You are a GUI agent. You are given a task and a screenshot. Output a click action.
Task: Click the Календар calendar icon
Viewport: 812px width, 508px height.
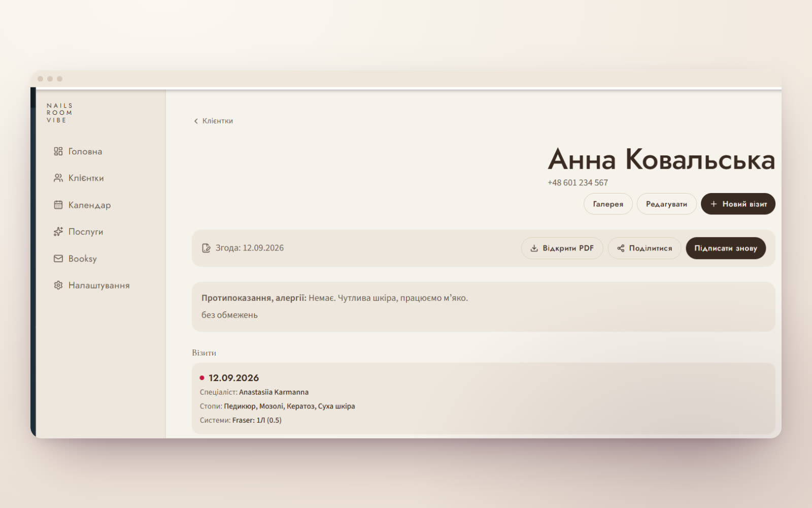pyautogui.click(x=58, y=205)
